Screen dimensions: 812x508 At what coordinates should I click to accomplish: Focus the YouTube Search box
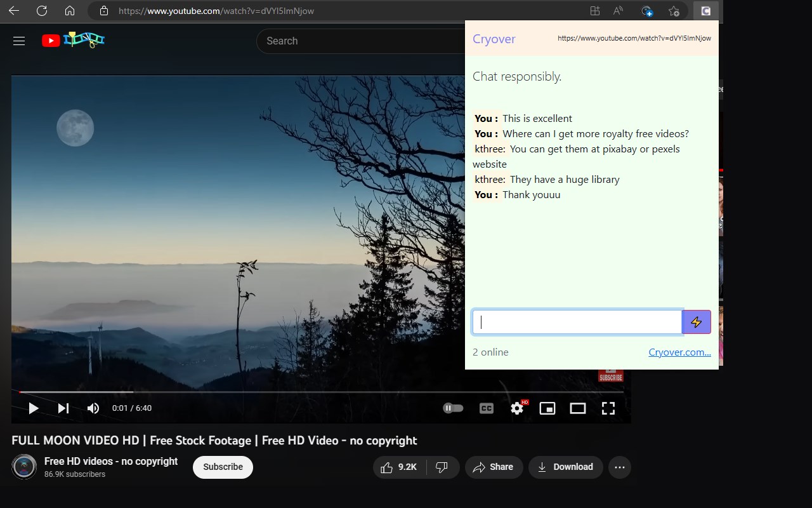360,41
